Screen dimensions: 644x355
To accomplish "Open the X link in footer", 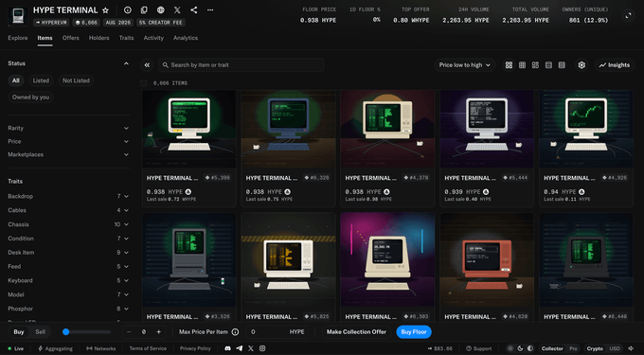I will pyautogui.click(x=251, y=348).
